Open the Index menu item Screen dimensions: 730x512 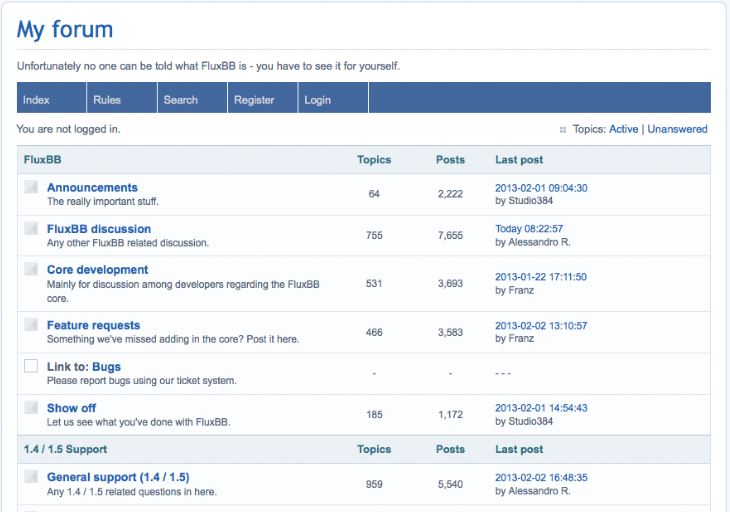[x=52, y=98]
